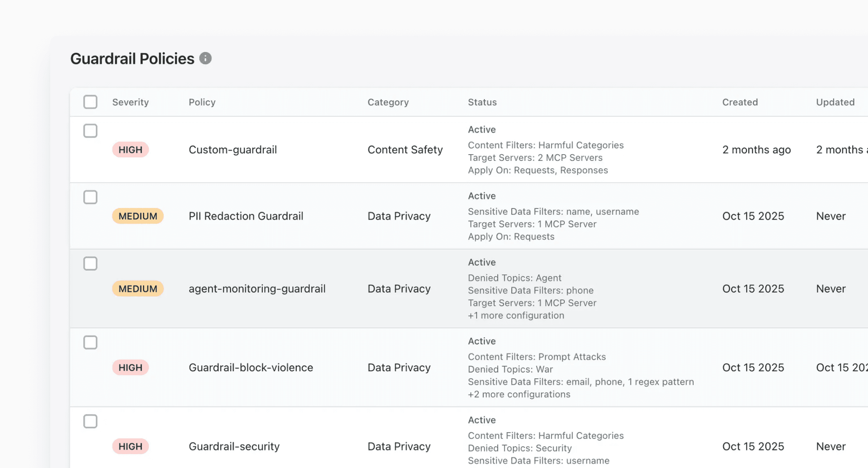Click the Status column header
868x468 pixels.
click(x=482, y=102)
